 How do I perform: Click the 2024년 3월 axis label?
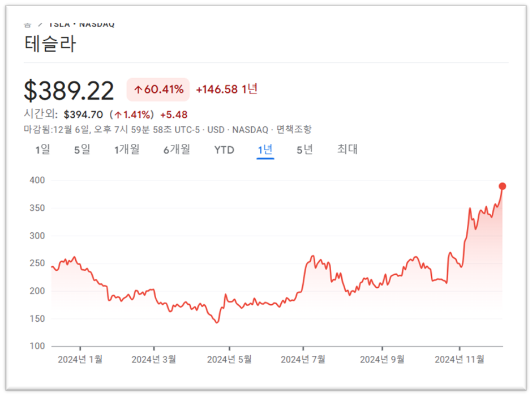(154, 359)
